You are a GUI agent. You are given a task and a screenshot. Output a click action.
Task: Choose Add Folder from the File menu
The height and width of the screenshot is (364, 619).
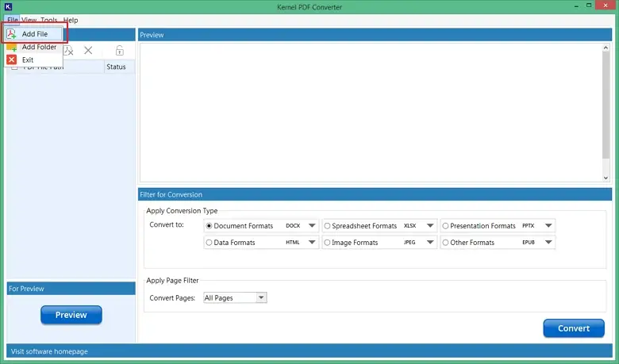click(34, 47)
